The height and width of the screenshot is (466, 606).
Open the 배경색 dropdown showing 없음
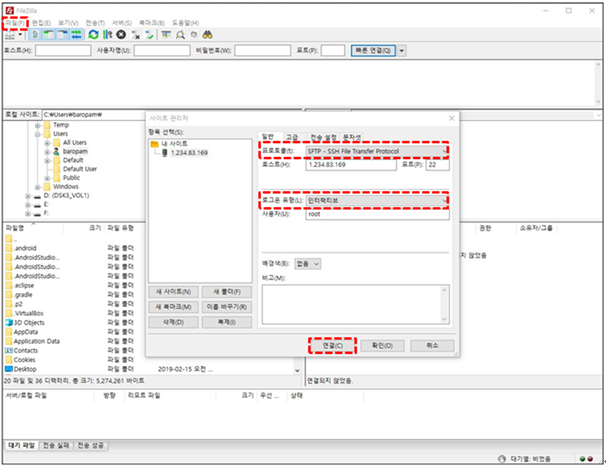click(x=308, y=264)
